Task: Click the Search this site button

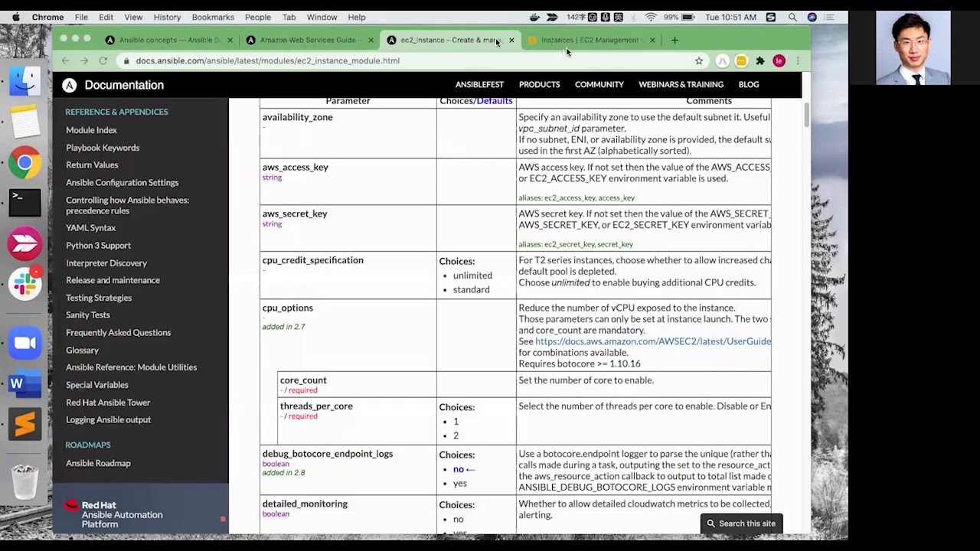Action: pyautogui.click(x=741, y=523)
